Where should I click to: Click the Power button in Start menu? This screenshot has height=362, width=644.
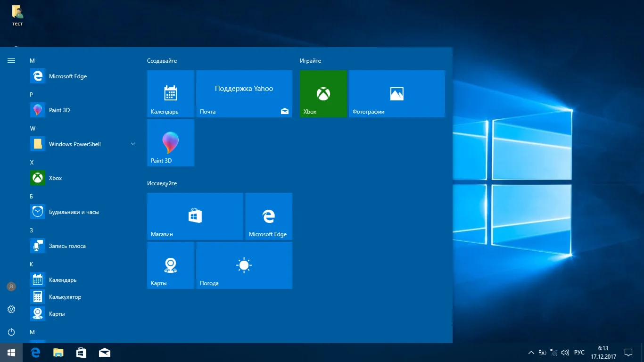[x=11, y=332]
